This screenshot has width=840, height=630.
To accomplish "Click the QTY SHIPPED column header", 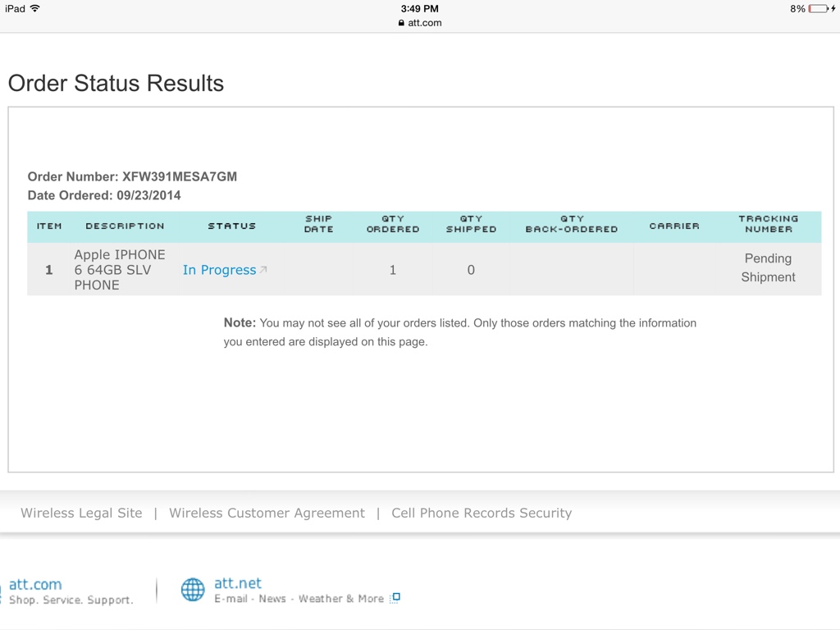I will tap(472, 224).
